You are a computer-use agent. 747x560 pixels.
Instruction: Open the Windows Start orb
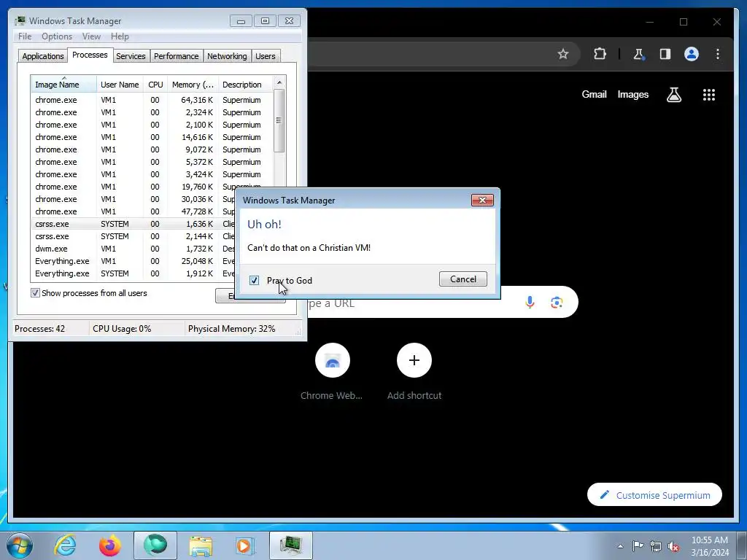pyautogui.click(x=20, y=545)
